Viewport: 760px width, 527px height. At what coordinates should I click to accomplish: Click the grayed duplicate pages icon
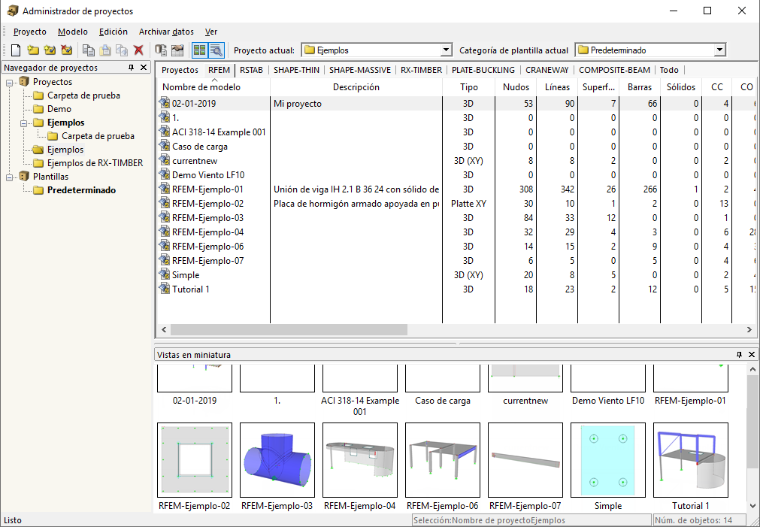[x=122, y=50]
